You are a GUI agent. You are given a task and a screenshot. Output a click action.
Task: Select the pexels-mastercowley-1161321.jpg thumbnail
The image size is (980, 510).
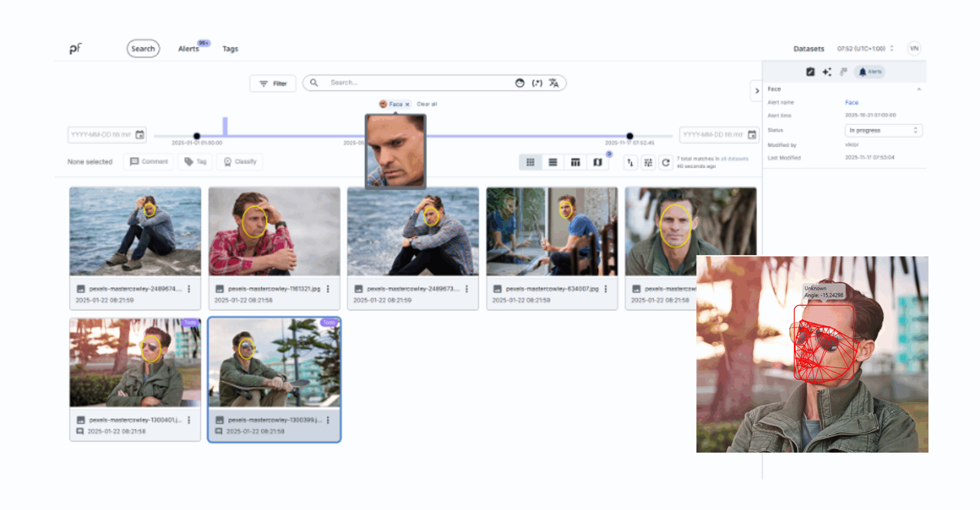pos(274,231)
